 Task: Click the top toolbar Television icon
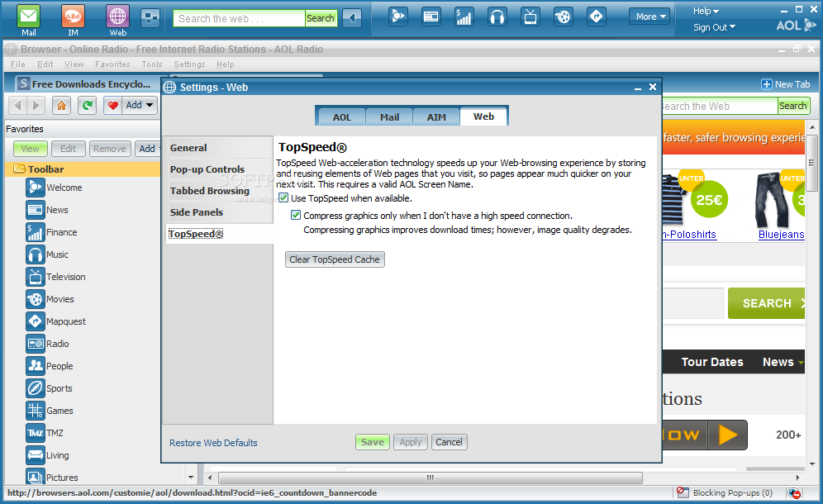click(530, 17)
